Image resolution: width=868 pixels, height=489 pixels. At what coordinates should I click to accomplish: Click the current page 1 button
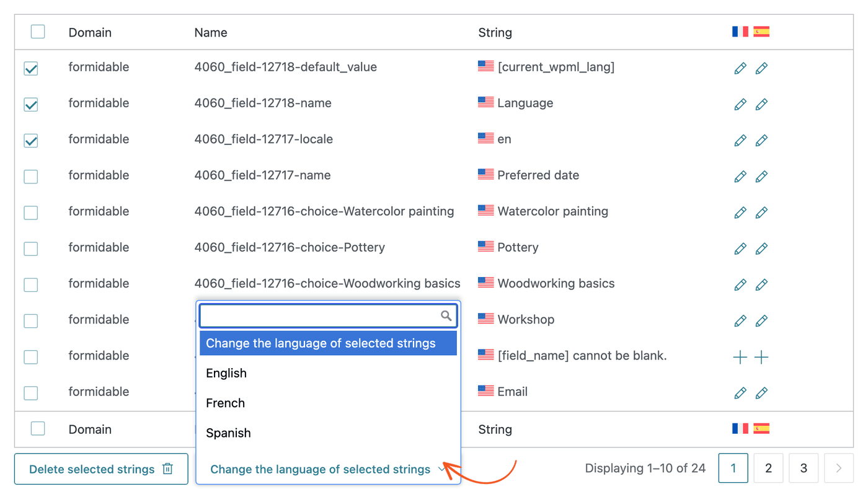pos(733,469)
